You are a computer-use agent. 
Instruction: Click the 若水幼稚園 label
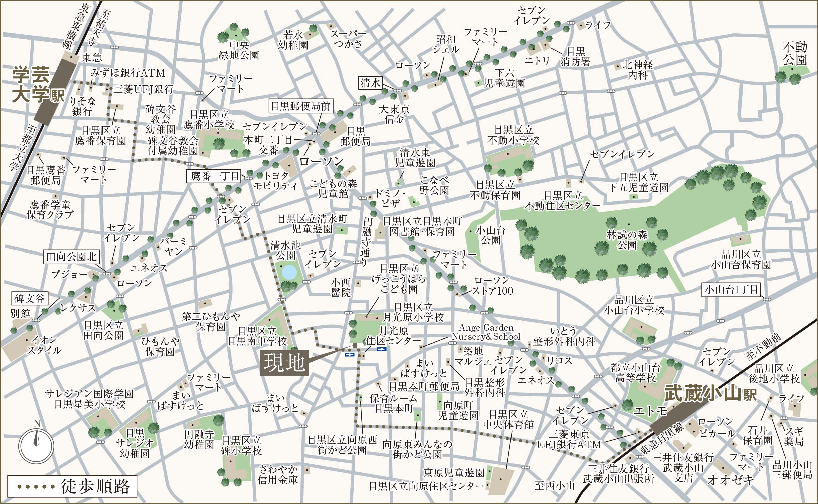point(293,40)
